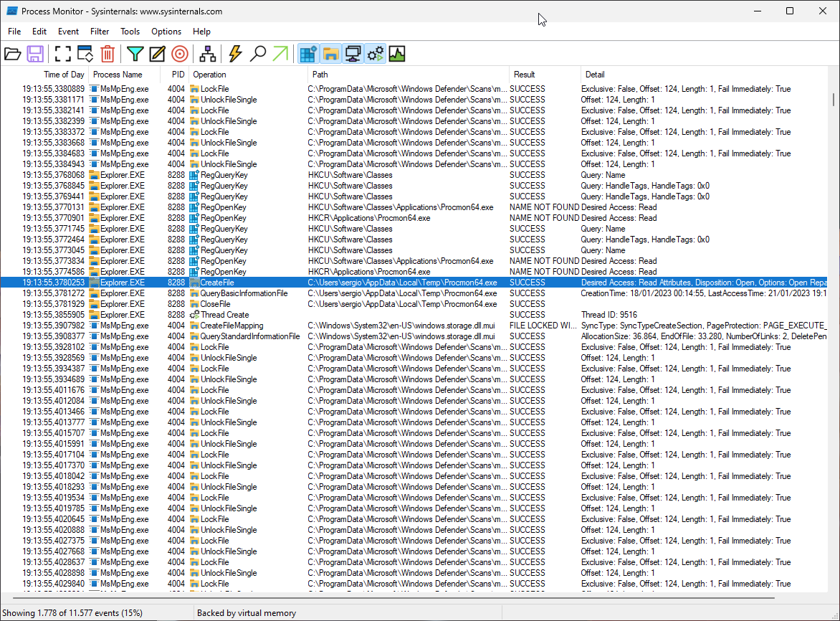
Task: Click the Highlight pencil icon
Action: coord(158,54)
